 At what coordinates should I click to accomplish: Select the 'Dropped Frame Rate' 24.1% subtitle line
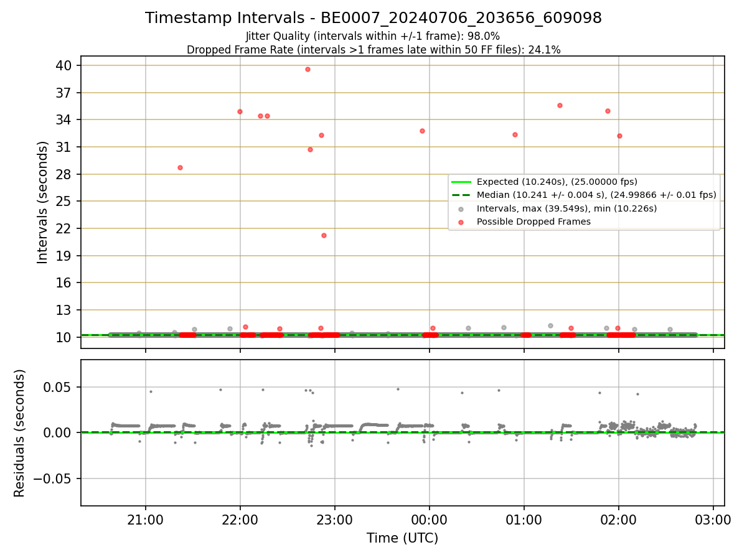[x=374, y=50]
